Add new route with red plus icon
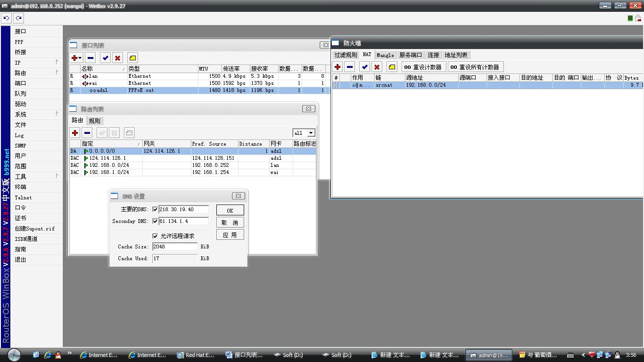 pyautogui.click(x=75, y=133)
